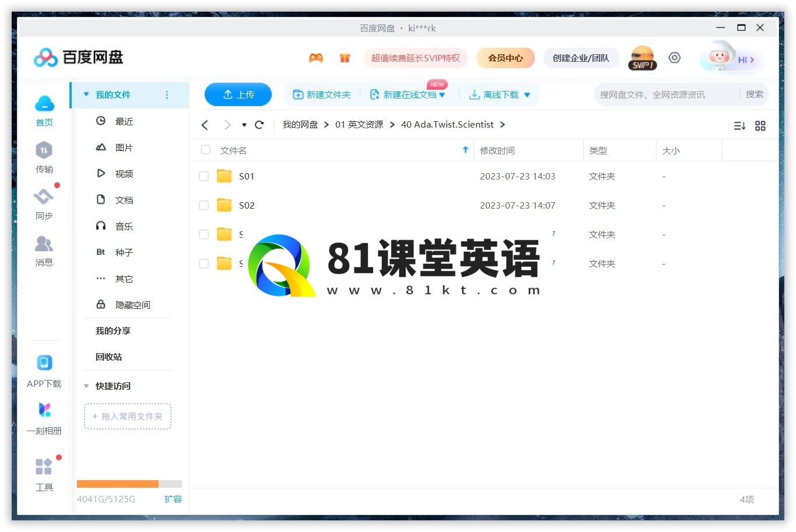
Task: Sort by 修改时间 column header
Action: point(497,150)
